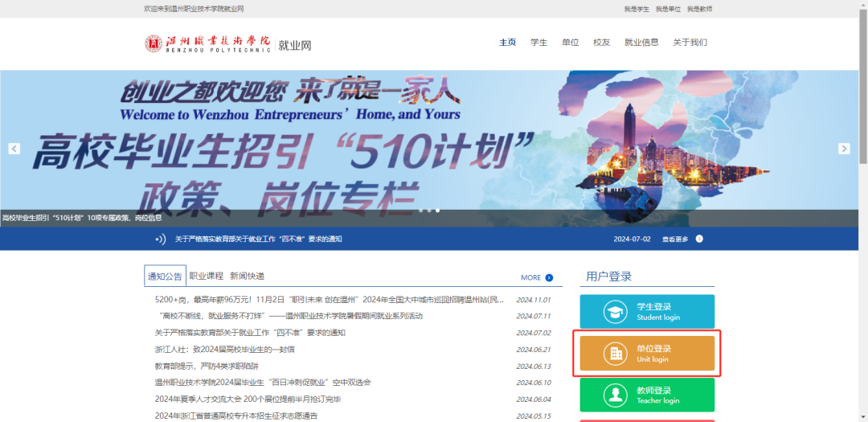Click the graduation cap student login icon

tap(616, 312)
